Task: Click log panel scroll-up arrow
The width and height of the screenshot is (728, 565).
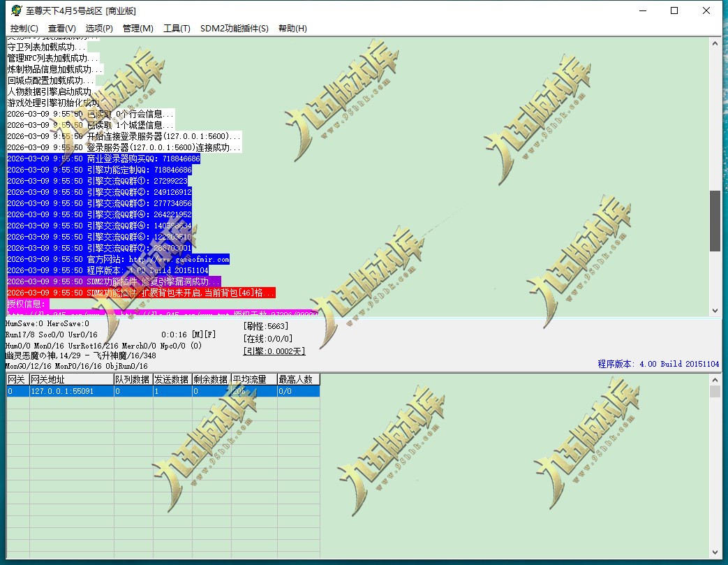Action: 715,43
